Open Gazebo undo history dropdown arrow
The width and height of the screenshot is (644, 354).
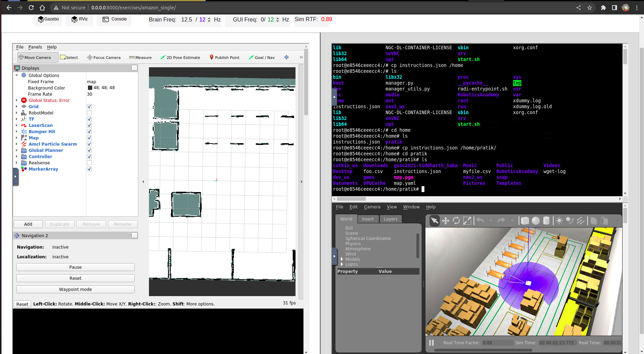coord(491,221)
